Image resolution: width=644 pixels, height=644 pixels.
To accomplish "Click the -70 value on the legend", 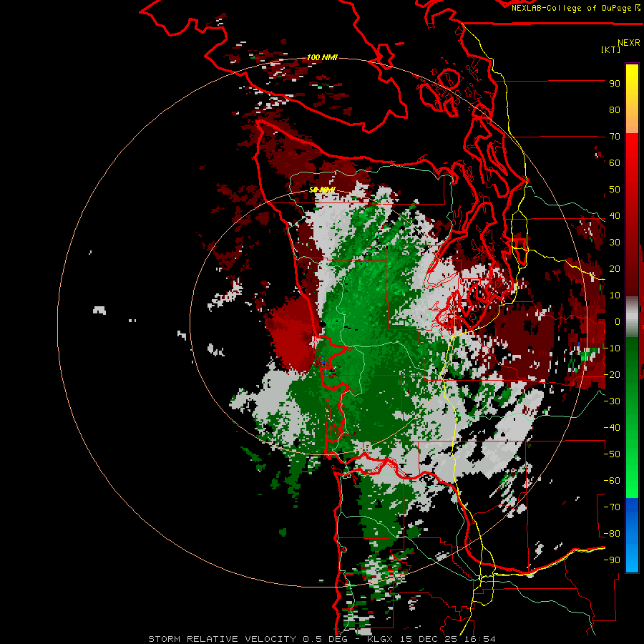I will (612, 507).
